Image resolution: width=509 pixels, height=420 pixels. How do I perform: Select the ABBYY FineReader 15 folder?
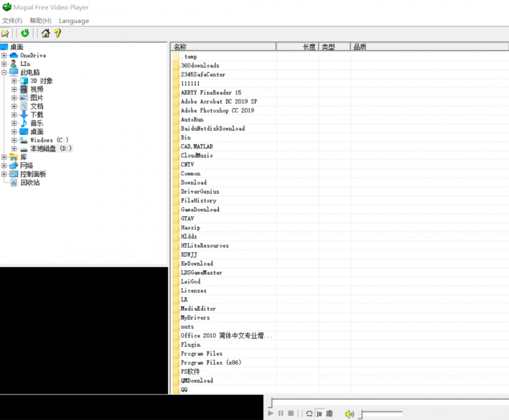pos(211,92)
